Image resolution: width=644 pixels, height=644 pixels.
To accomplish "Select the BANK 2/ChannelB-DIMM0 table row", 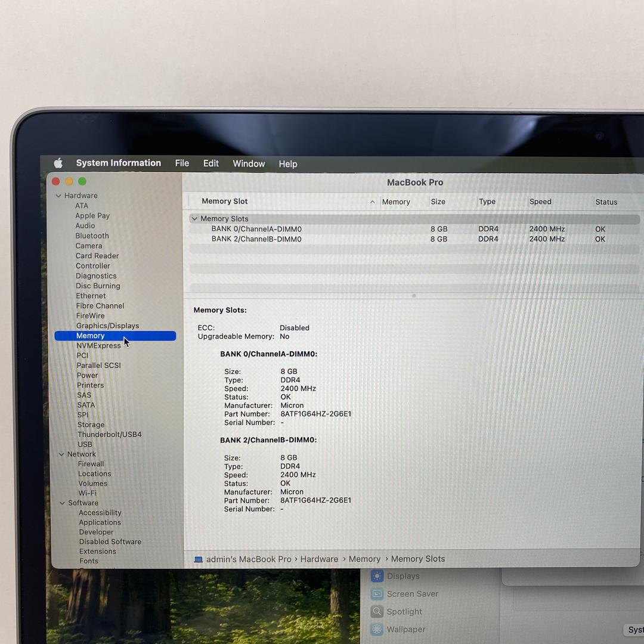I will (x=415, y=239).
